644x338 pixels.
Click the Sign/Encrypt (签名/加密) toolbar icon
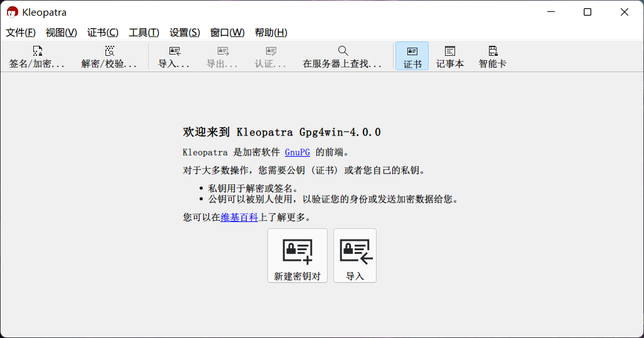[x=37, y=56]
